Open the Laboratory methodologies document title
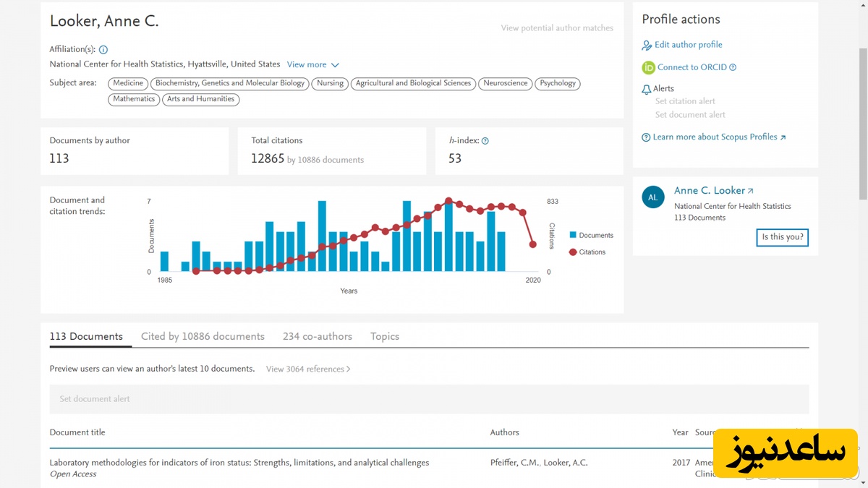 [239, 463]
